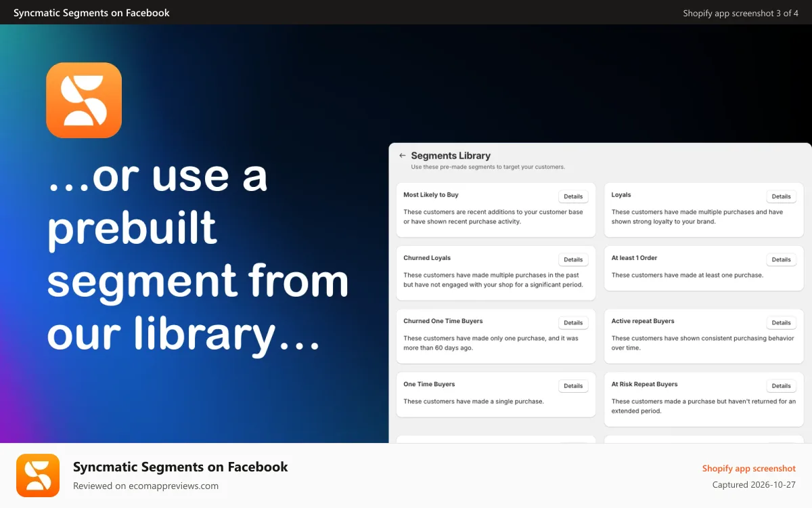Select the At Risk Repeat Buyers title
812x508 pixels.
pyautogui.click(x=644, y=384)
